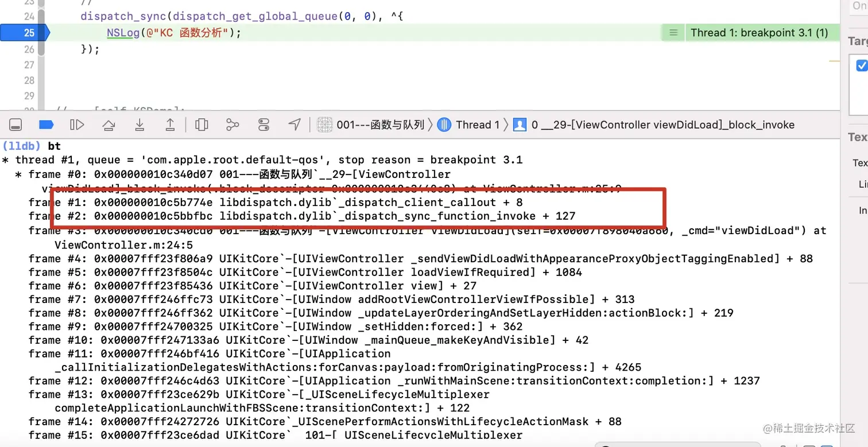Image resolution: width=868 pixels, height=447 pixels.
Task: Select the Step Out icon
Action: tap(170, 125)
